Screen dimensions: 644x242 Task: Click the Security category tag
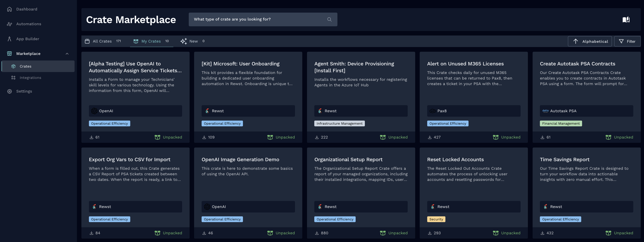click(x=436, y=219)
